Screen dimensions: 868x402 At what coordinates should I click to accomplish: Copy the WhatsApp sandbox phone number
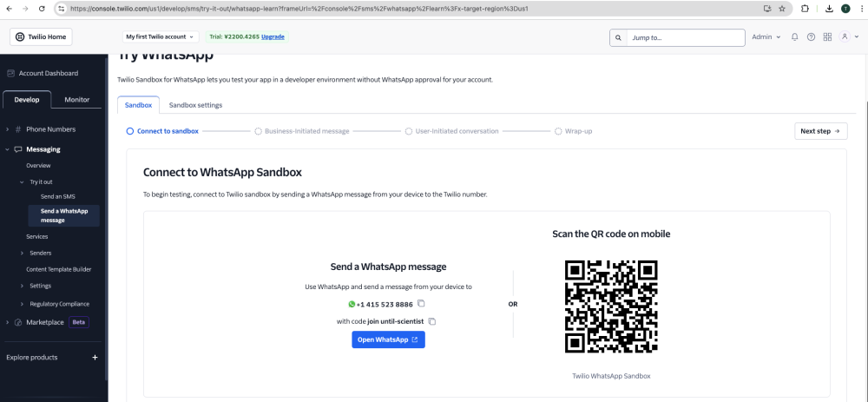click(421, 304)
